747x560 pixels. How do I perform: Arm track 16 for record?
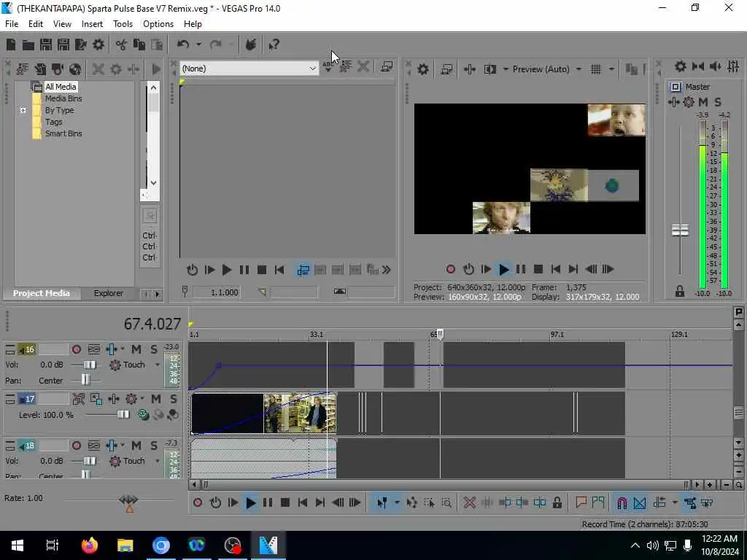[76, 349]
